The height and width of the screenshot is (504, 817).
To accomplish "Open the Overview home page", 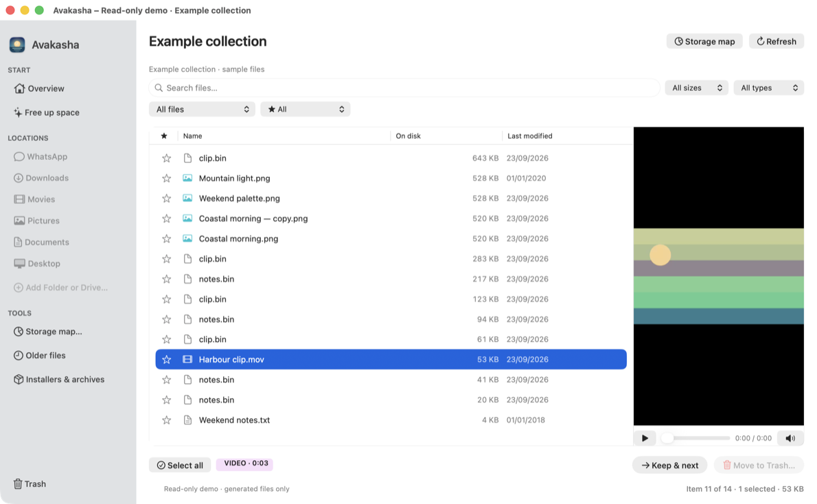I will pyautogui.click(x=39, y=89).
